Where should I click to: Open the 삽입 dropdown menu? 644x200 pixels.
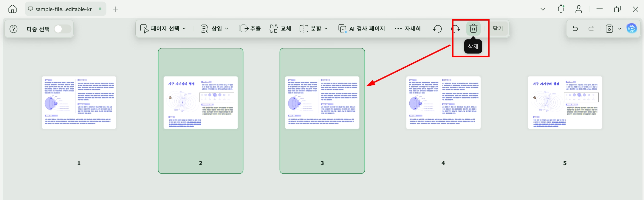tap(215, 29)
